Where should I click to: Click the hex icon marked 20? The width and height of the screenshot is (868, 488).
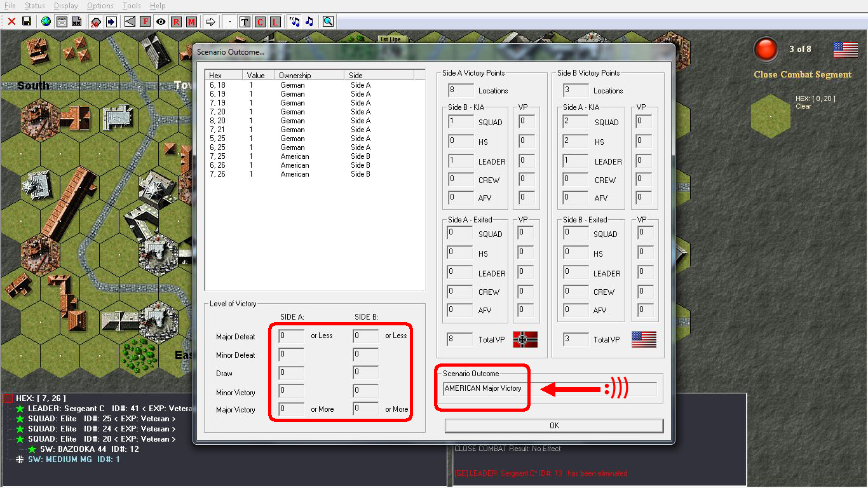pyautogui.click(x=95, y=22)
